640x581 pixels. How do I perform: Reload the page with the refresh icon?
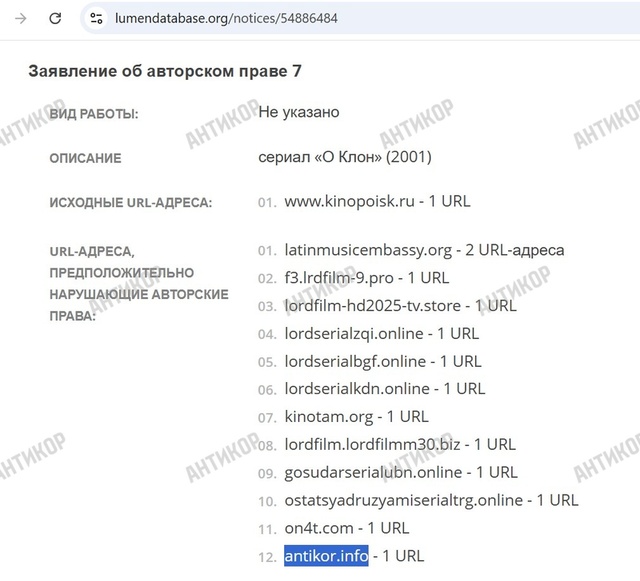55,18
